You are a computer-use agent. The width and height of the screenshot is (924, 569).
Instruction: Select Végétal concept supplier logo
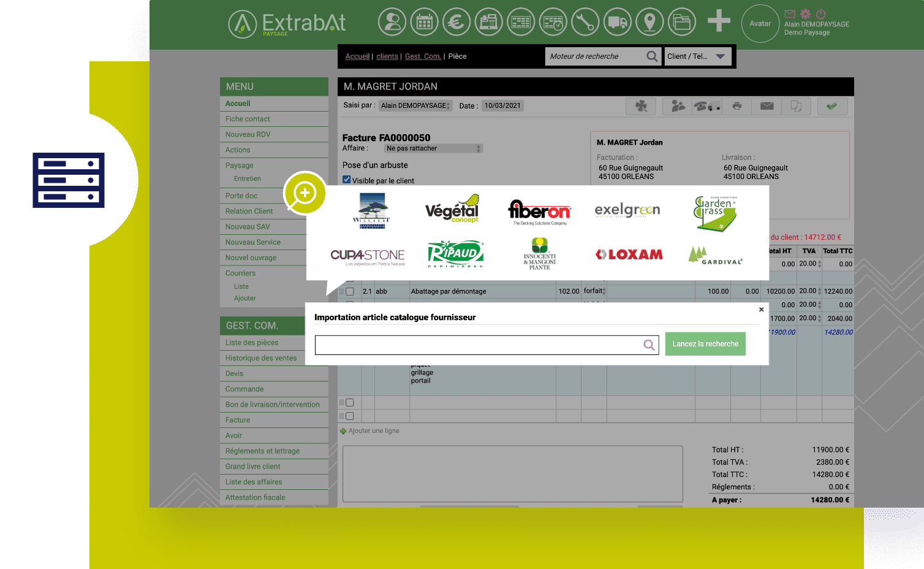tap(452, 209)
